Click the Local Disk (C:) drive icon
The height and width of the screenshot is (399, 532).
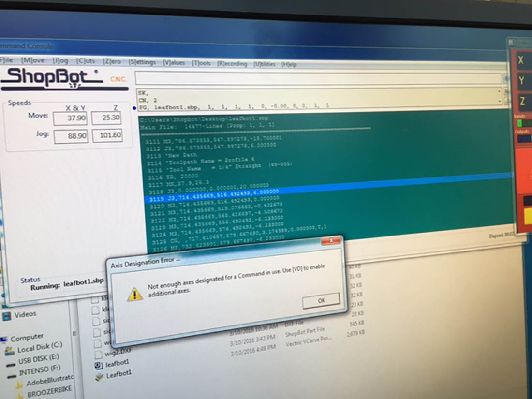coord(10,352)
